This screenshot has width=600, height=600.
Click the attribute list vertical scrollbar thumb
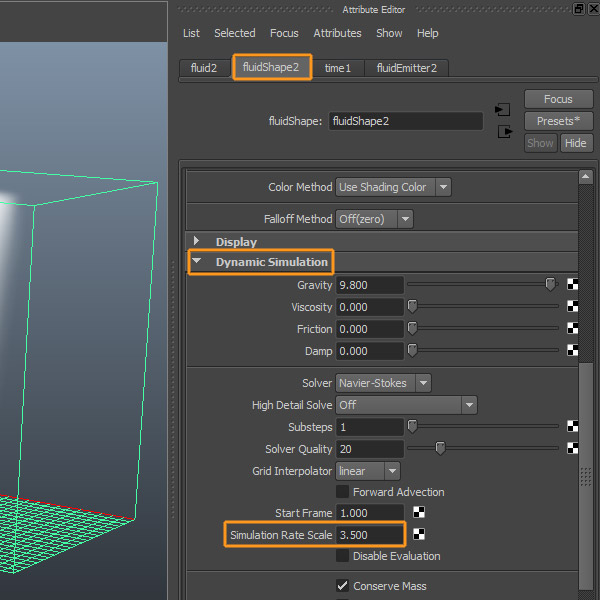pos(586,476)
